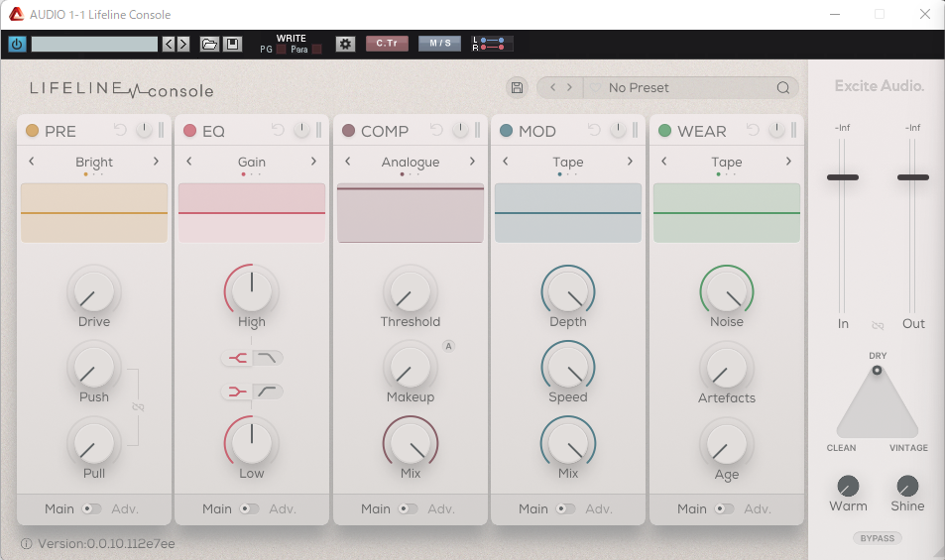Switch MOD module Main/Adv. toggle
Image resolution: width=945 pixels, height=560 pixels.
tap(565, 508)
